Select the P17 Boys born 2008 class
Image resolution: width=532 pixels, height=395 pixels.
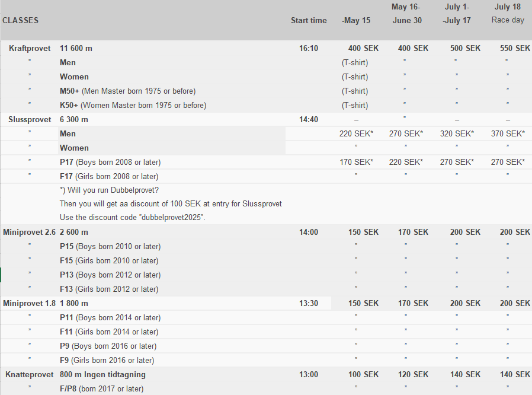[110, 162]
